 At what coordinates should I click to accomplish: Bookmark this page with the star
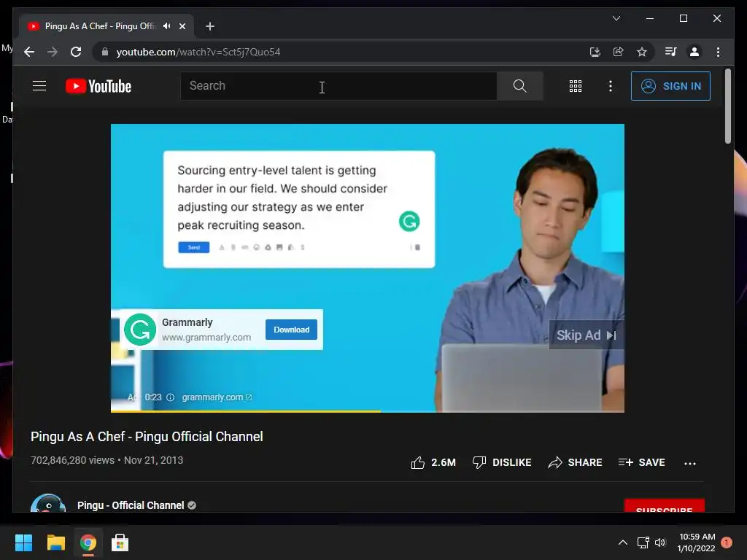coord(642,52)
